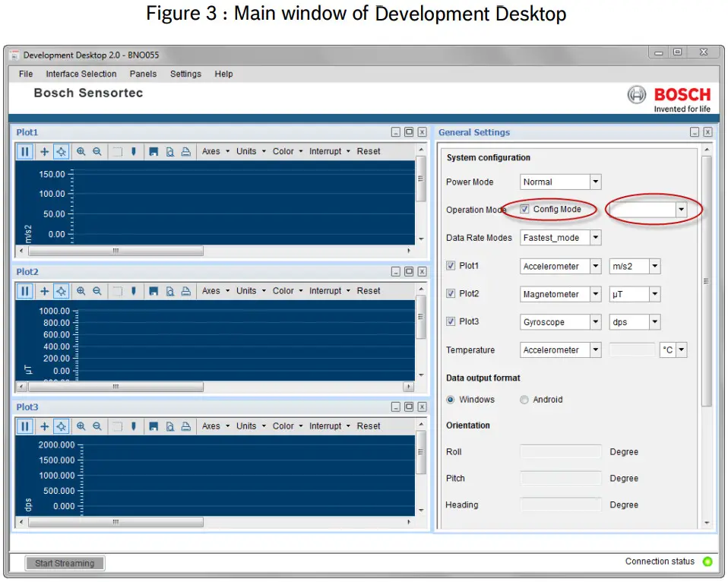Open the Data Rate Modes dropdown
This screenshot has height=582, width=728.
[x=597, y=237]
